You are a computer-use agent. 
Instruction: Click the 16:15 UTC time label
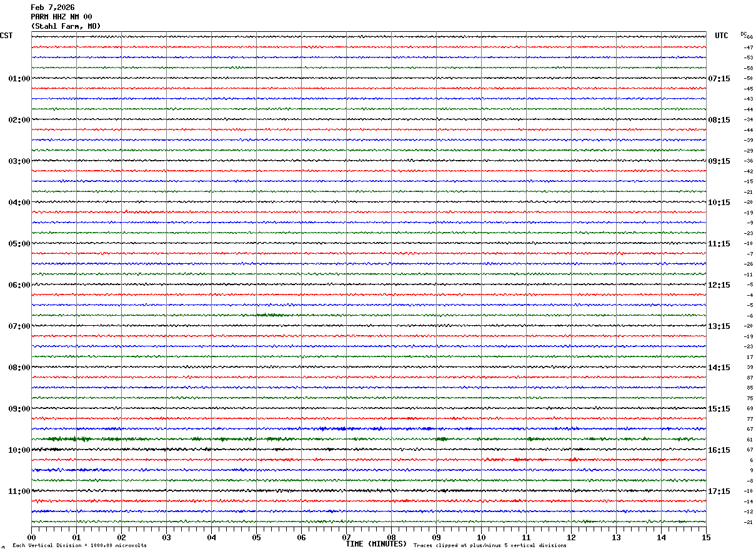(x=719, y=450)
